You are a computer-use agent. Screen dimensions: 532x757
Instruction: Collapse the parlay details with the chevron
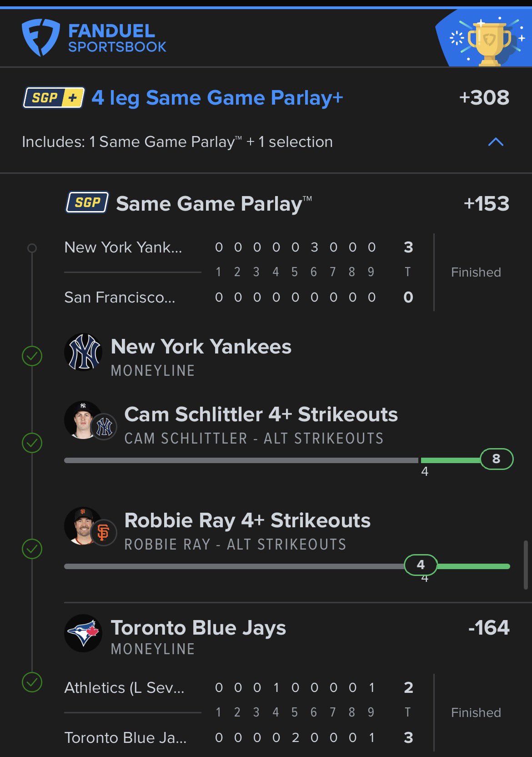point(496,142)
